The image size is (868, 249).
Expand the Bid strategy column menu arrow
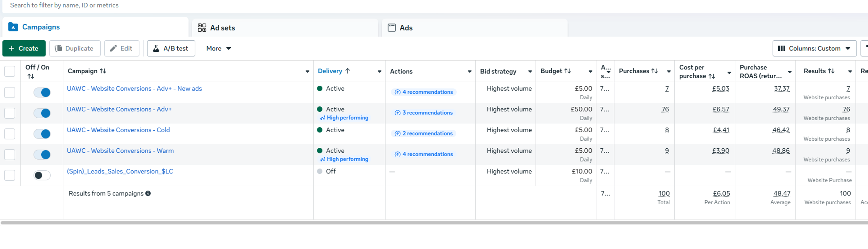(x=530, y=71)
